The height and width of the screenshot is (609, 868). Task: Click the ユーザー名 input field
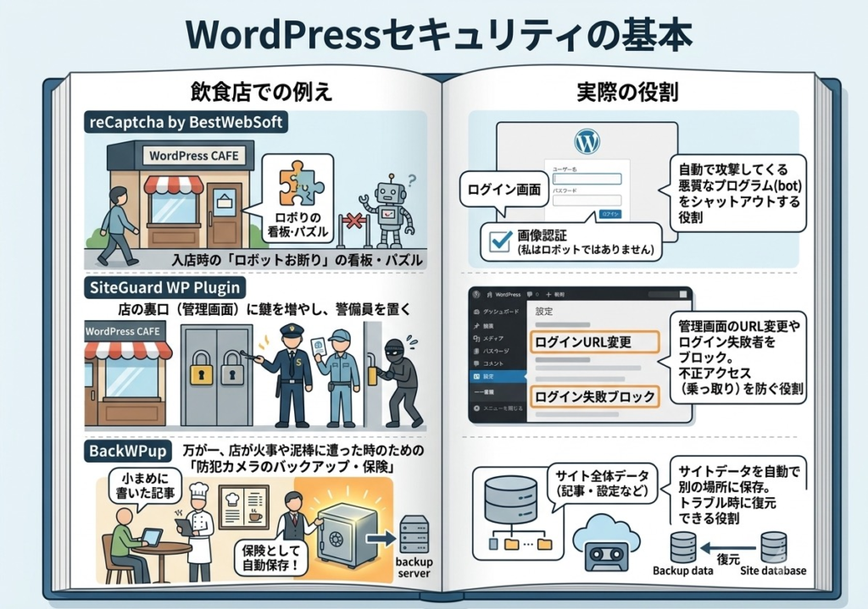click(x=587, y=179)
